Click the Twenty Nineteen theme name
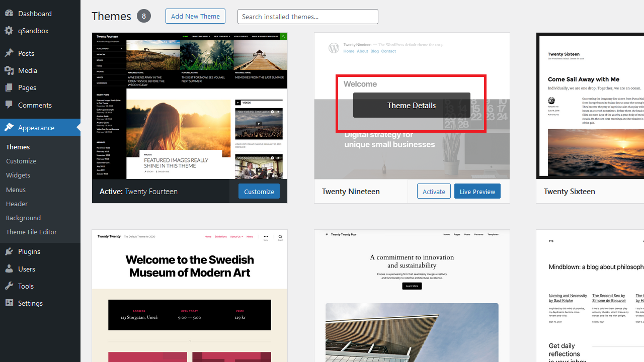Viewport: 644px width, 362px height. click(x=351, y=191)
